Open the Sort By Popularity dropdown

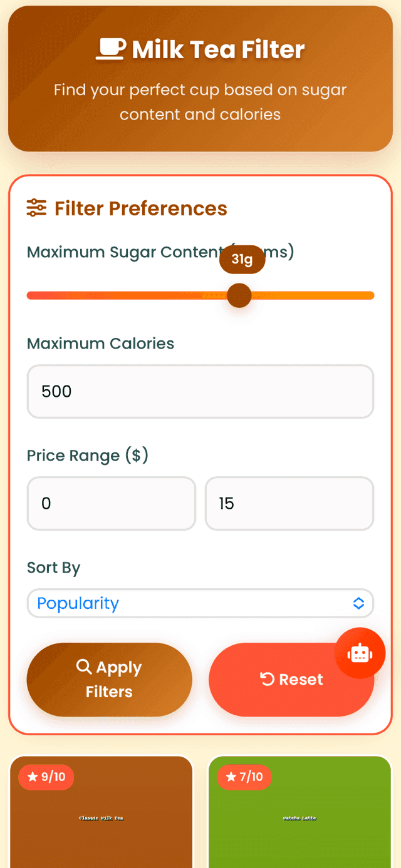[200, 603]
